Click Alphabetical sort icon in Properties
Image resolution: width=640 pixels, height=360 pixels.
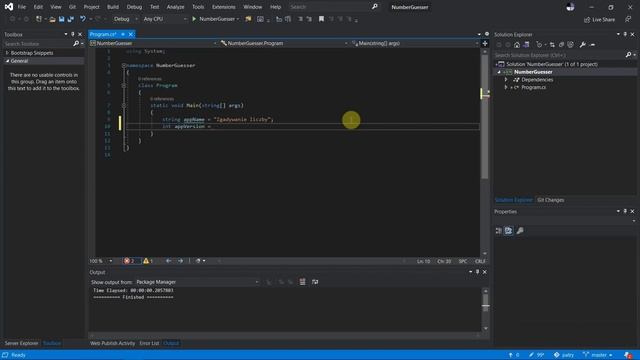pyautogui.click(x=508, y=231)
